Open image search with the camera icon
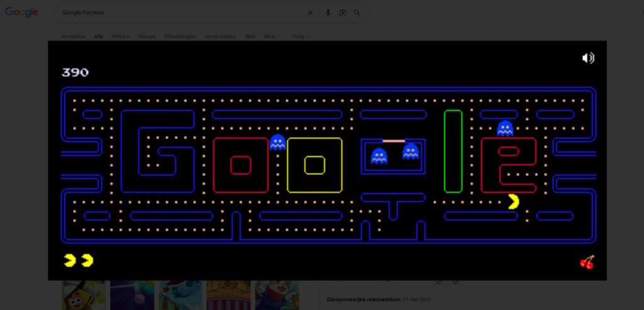This screenshot has height=310, width=644. tap(343, 13)
